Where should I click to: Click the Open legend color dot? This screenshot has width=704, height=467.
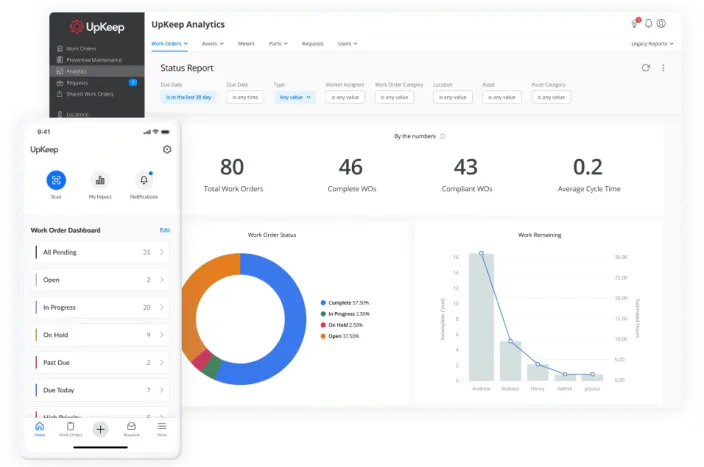[x=323, y=336]
